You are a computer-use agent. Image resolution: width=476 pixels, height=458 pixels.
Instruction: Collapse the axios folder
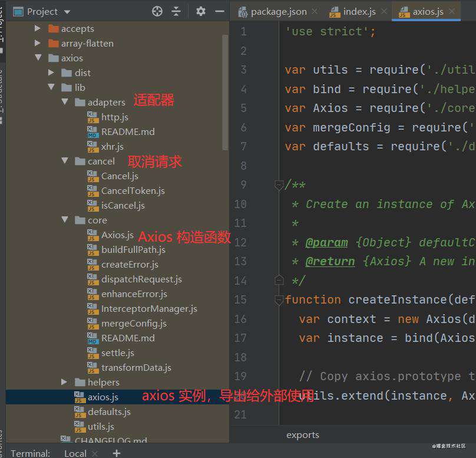(x=38, y=57)
